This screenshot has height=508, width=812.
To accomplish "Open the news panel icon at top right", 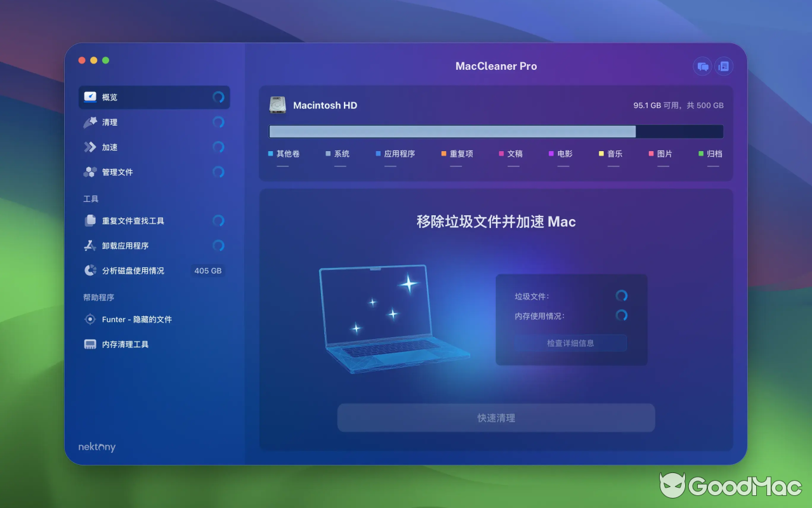I will 724,66.
